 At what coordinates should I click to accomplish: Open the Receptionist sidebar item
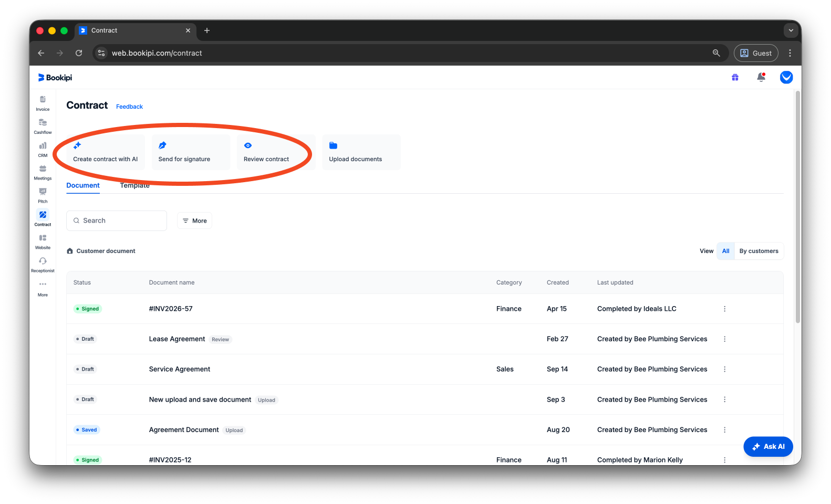click(43, 265)
